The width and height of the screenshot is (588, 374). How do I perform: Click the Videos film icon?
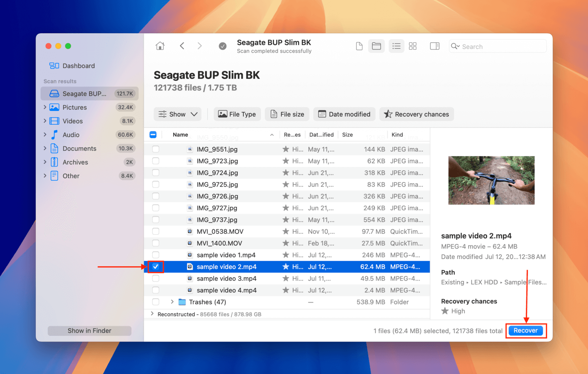click(54, 121)
